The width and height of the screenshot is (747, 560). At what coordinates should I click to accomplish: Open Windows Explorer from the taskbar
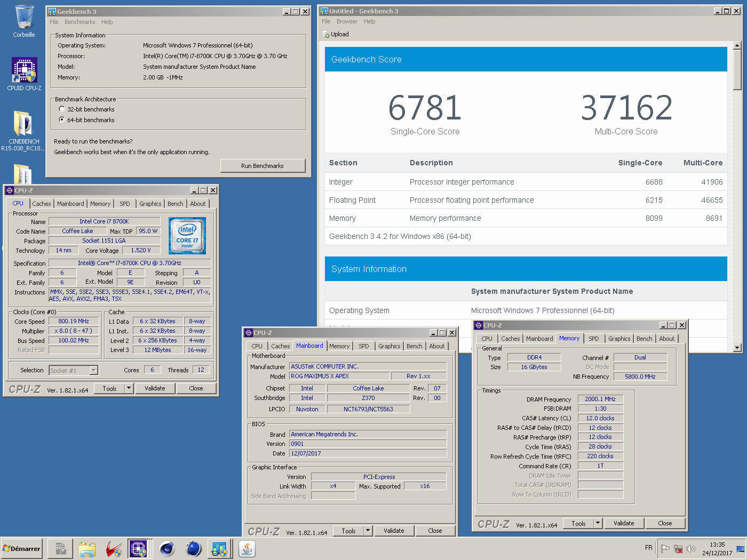click(x=87, y=549)
